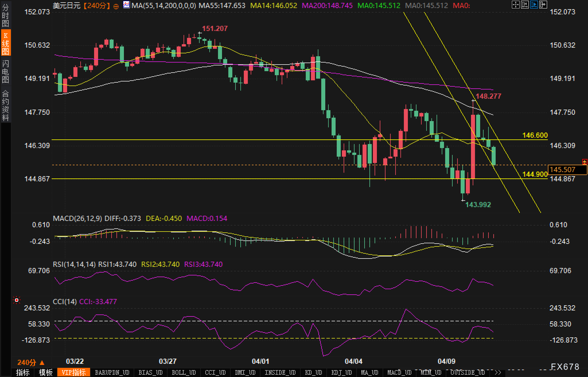Expand the 240分 timeframe selector at bottom

point(31,363)
